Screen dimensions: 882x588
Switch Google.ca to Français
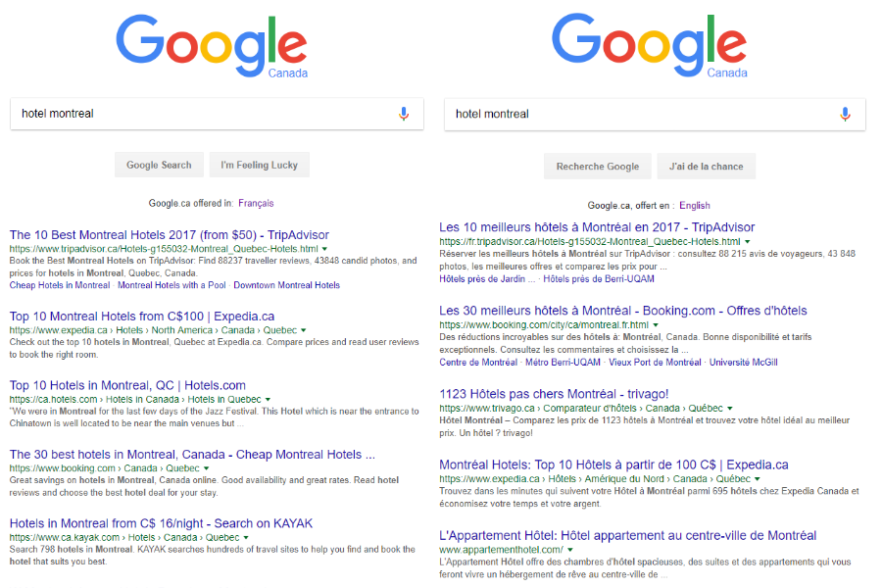coord(254,203)
